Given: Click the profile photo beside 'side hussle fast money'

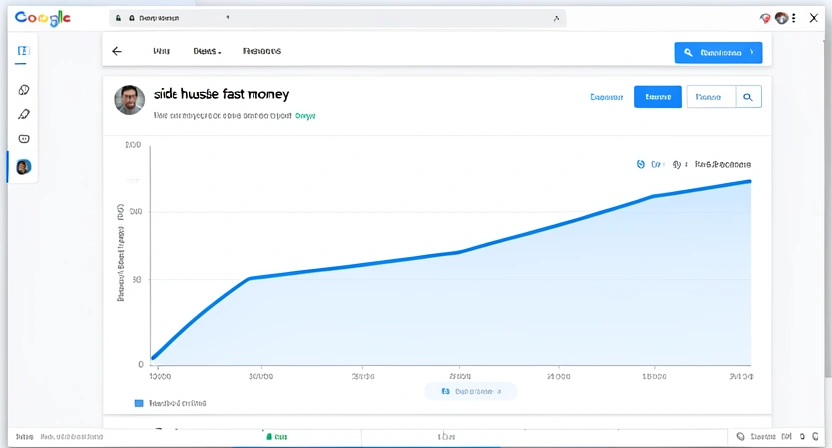Looking at the screenshot, I should pyautogui.click(x=129, y=100).
